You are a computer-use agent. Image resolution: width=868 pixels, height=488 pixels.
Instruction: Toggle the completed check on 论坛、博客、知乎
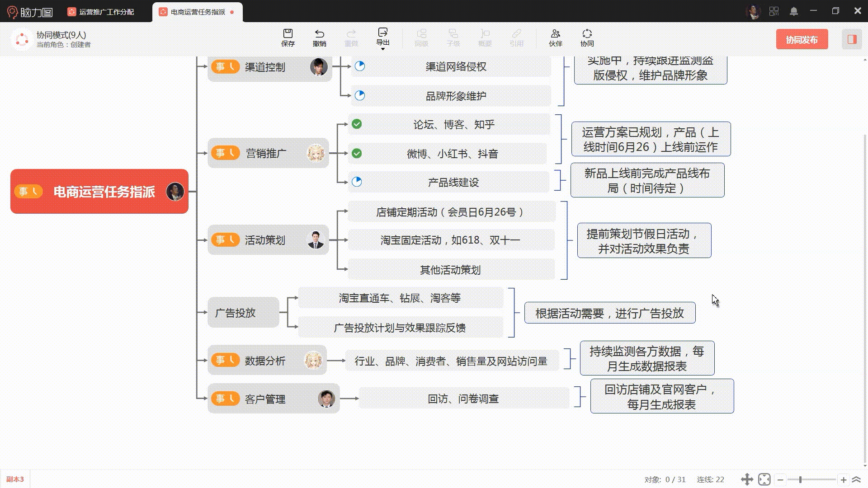pyautogui.click(x=357, y=124)
